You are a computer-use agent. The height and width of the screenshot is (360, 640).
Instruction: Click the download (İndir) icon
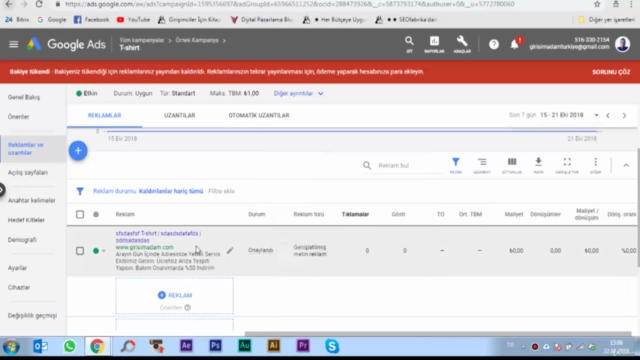(x=538, y=165)
